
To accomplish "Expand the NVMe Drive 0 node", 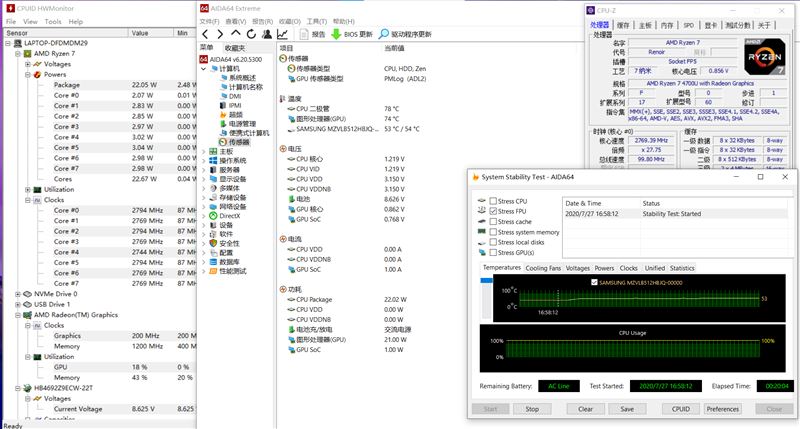I will [18, 294].
